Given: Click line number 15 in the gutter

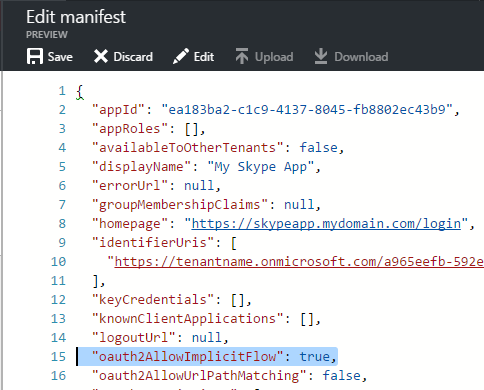Looking at the screenshot, I should pos(58,357).
